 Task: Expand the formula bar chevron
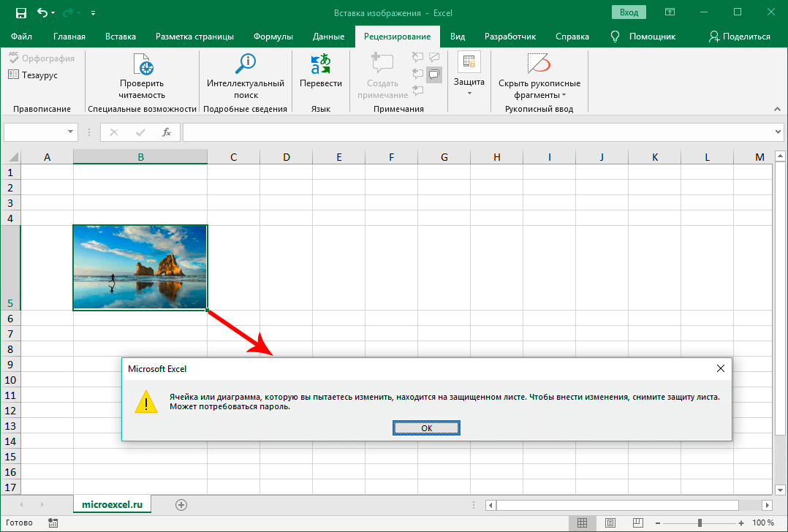(x=778, y=132)
